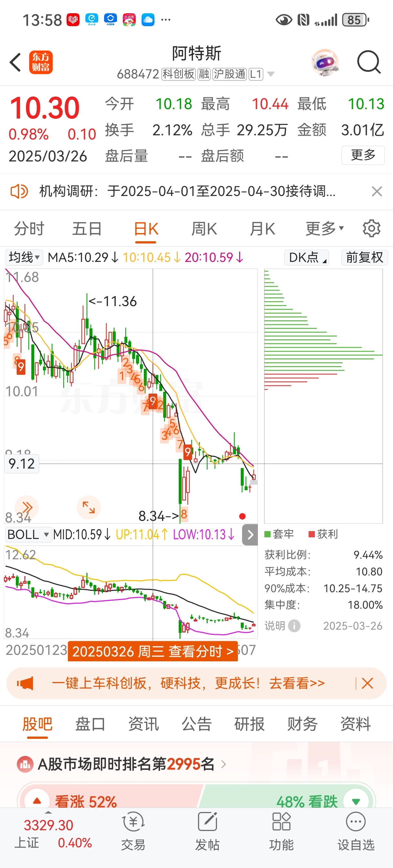Dismiss the 机构调研 notice
This screenshot has width=393, height=868.
377,191
